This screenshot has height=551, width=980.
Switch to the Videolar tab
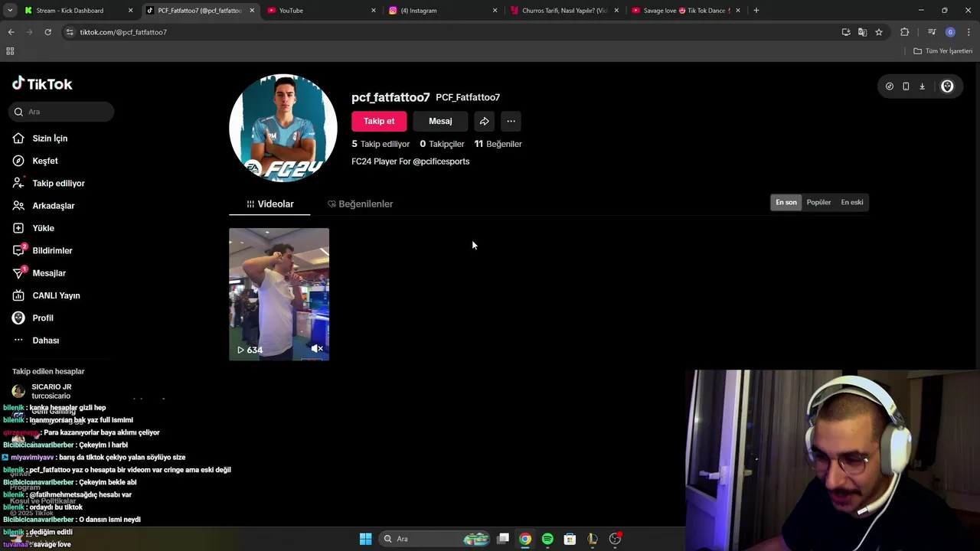point(269,204)
